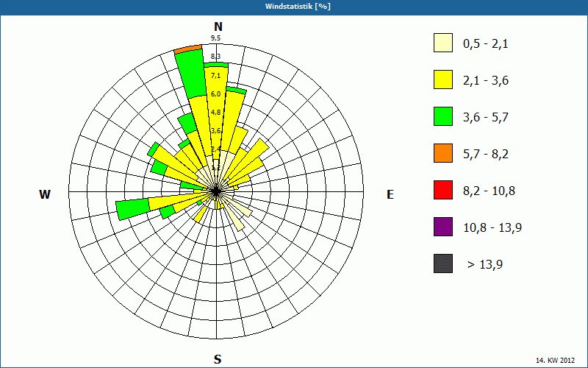
Task: Click the legend label '10,8 - 13,9'
Action: pyautogui.click(x=492, y=228)
